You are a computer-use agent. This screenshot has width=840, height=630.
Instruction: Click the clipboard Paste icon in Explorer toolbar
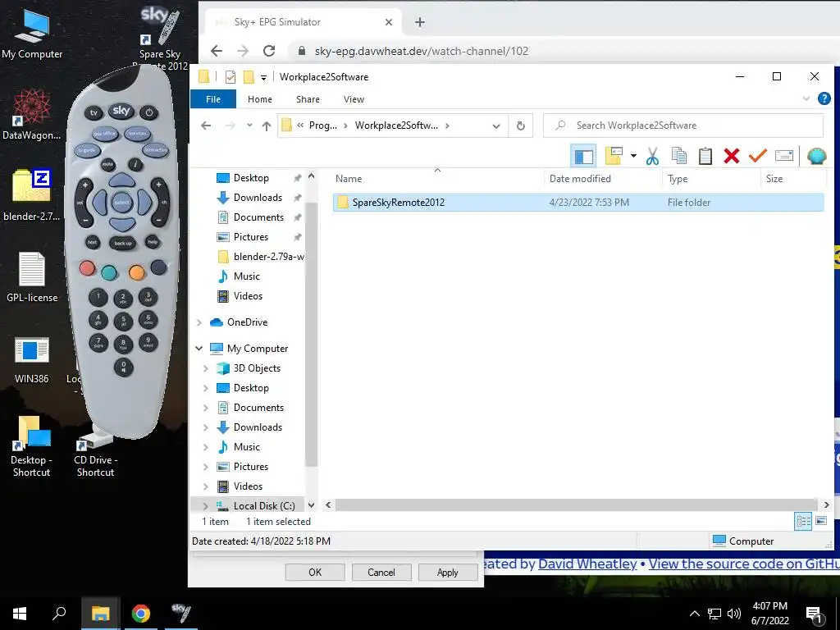click(705, 157)
